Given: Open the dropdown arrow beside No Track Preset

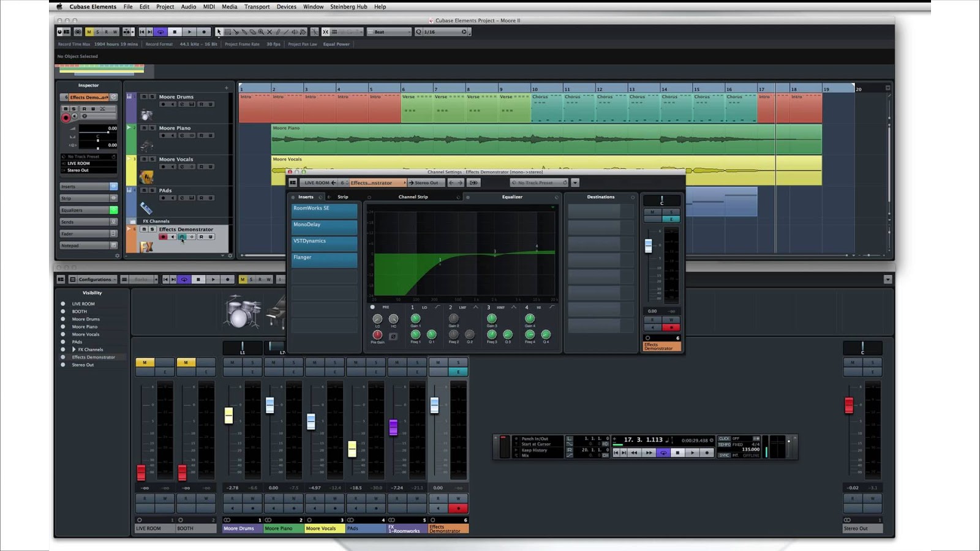Looking at the screenshot, I should (x=575, y=182).
